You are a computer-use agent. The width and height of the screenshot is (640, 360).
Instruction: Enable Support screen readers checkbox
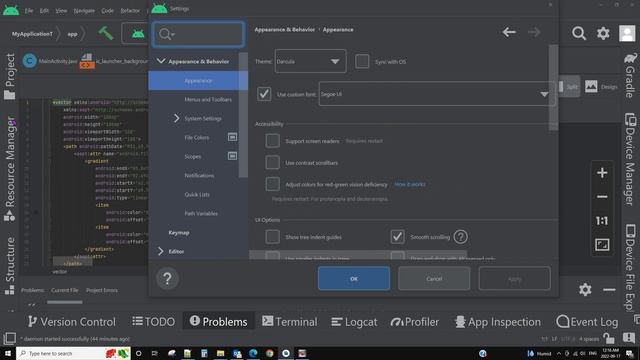[272, 141]
